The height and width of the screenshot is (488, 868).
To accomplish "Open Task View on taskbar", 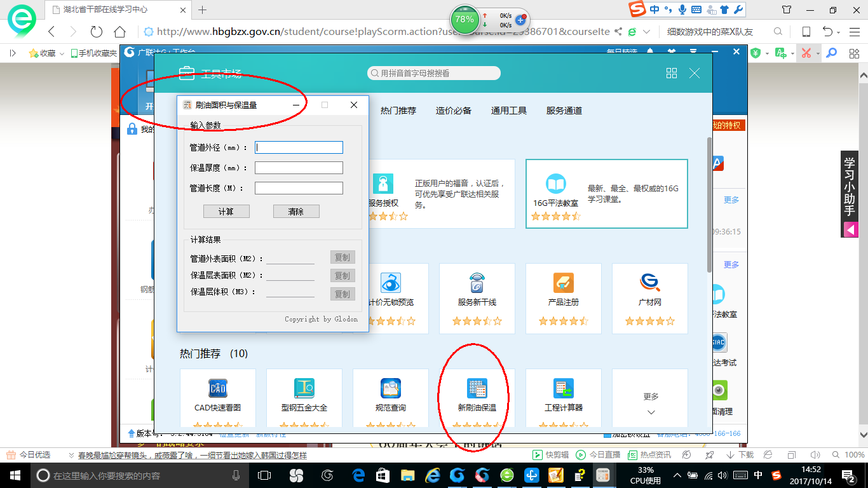I will click(264, 475).
